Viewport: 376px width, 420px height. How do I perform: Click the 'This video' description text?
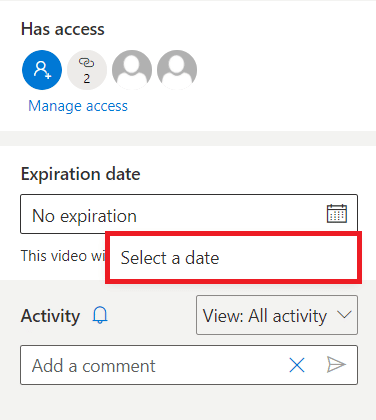[63, 256]
